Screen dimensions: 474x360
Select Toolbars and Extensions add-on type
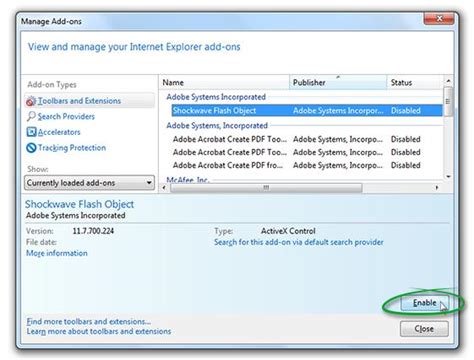(89, 101)
